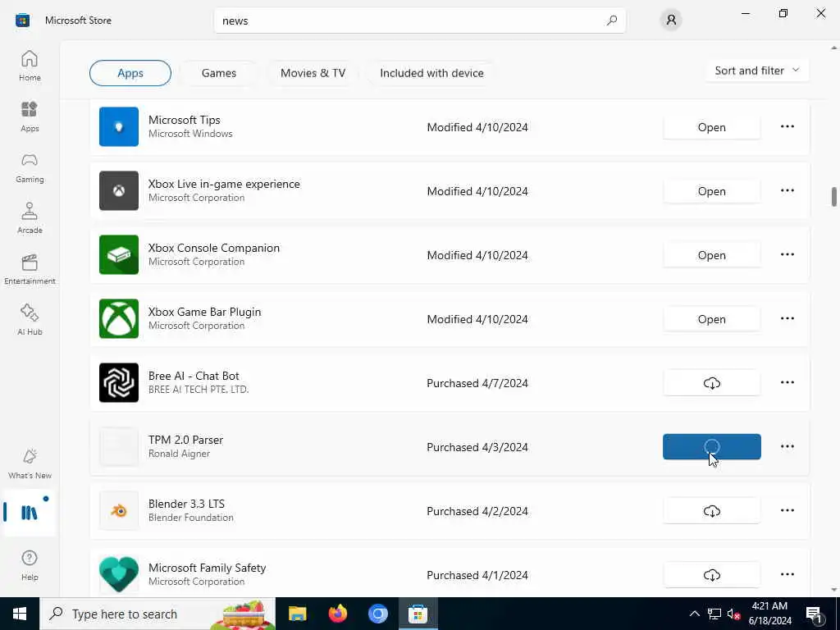Click the TPM 2.0 Parser title
This screenshot has height=630, width=840.
pyautogui.click(x=185, y=440)
